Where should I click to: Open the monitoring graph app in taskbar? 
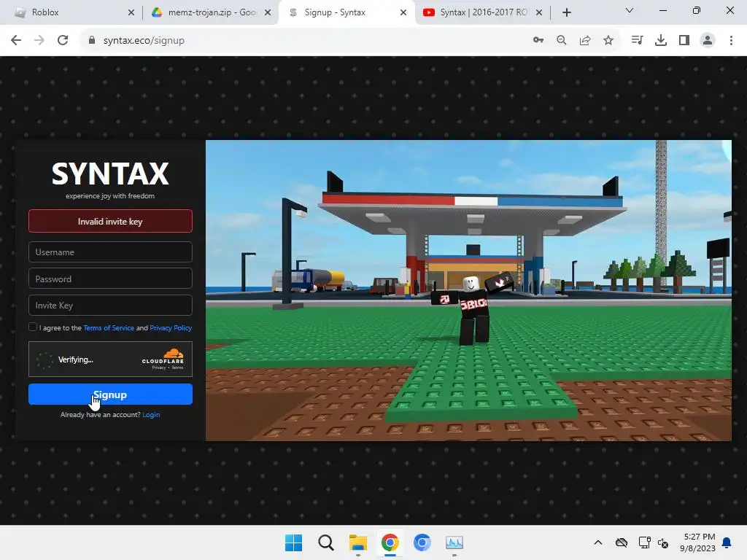point(454,542)
